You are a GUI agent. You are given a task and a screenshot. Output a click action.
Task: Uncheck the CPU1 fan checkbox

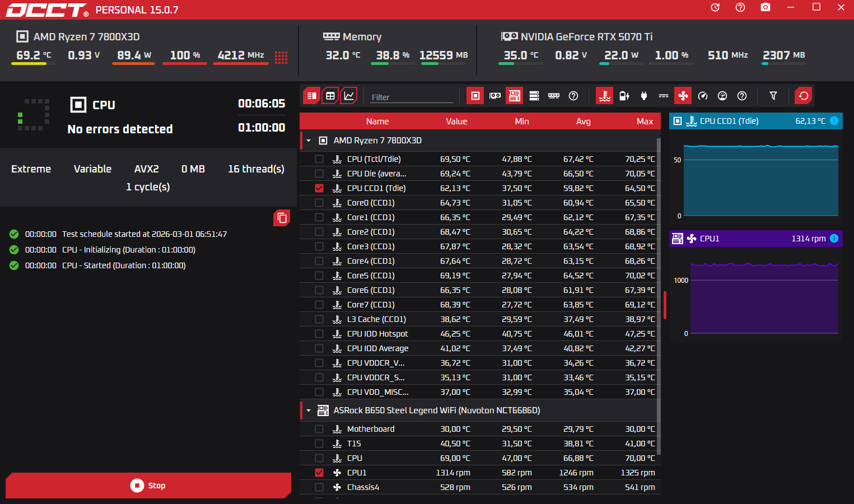click(x=319, y=473)
